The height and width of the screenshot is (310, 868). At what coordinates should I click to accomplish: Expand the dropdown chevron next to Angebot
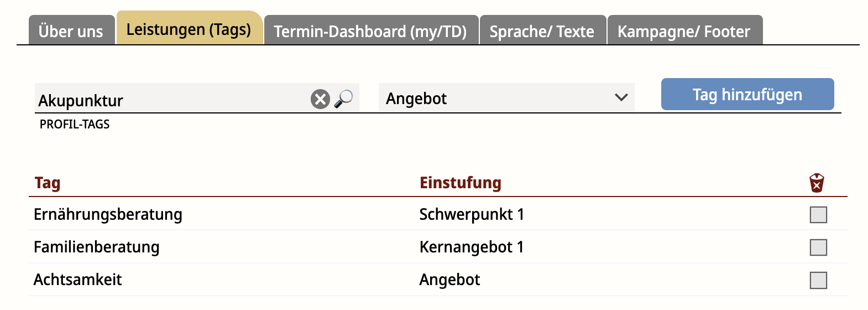pos(621,97)
